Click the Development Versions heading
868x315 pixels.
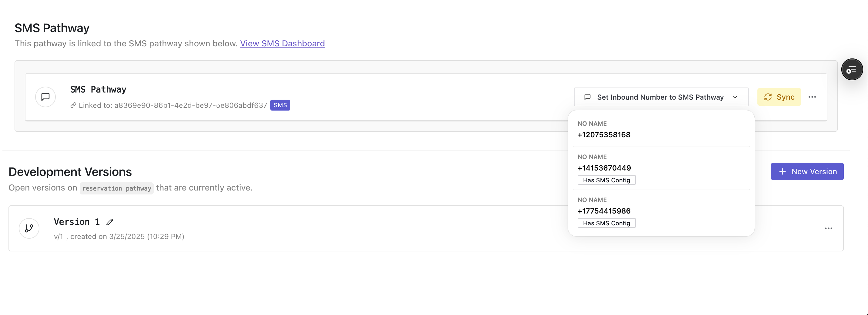pyautogui.click(x=70, y=172)
